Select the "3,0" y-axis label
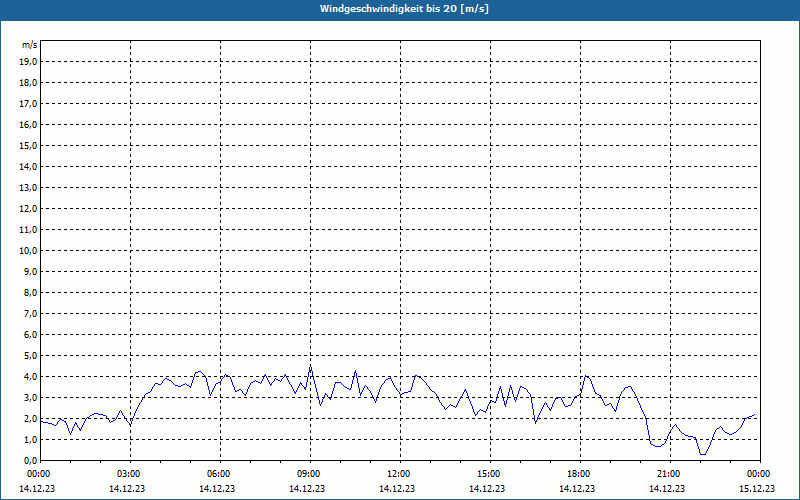The width and height of the screenshot is (800, 500). (30, 397)
